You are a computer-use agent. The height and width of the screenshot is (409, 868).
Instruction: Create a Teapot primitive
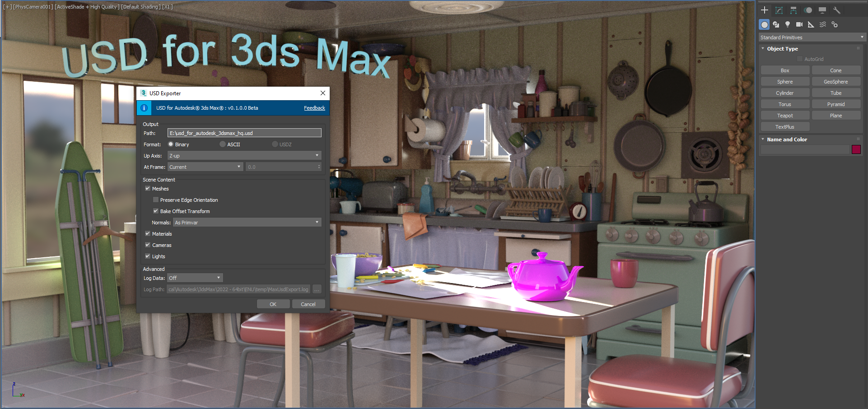(x=785, y=115)
